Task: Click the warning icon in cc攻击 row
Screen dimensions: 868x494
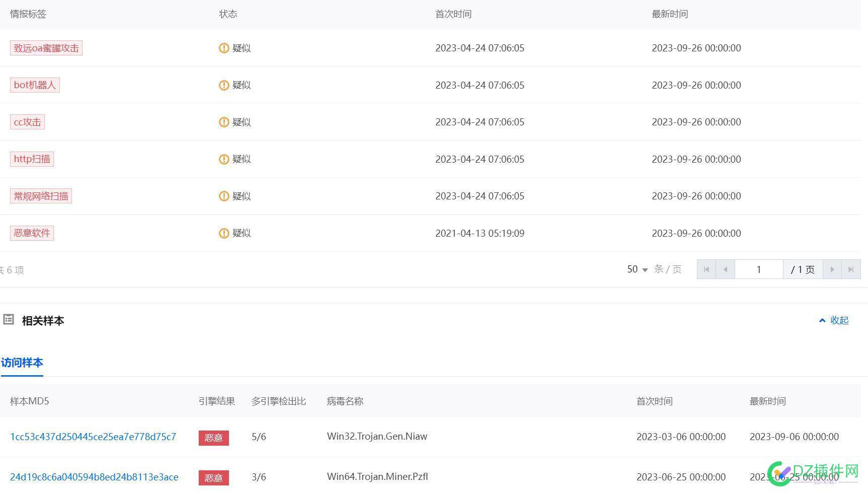Action: [224, 122]
